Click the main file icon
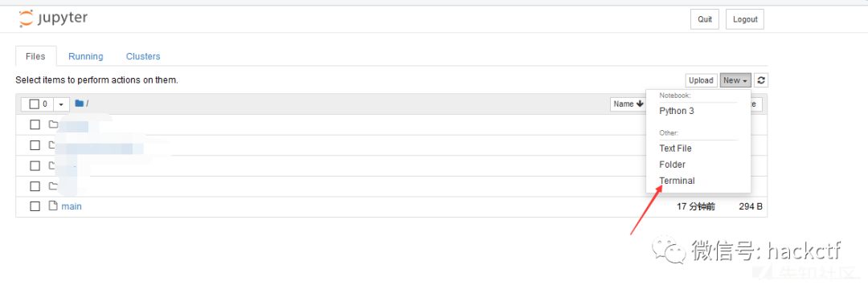Image resolution: width=868 pixels, height=289 pixels. (x=53, y=206)
